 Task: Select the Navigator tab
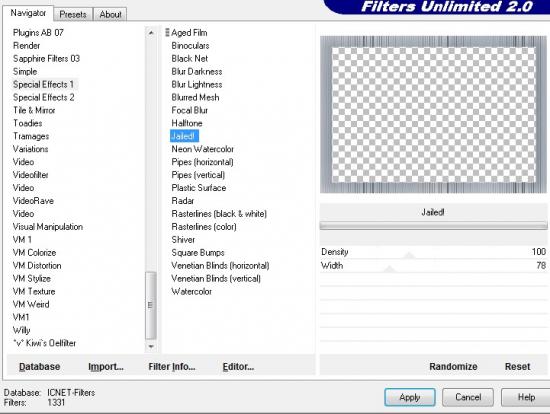28,13
